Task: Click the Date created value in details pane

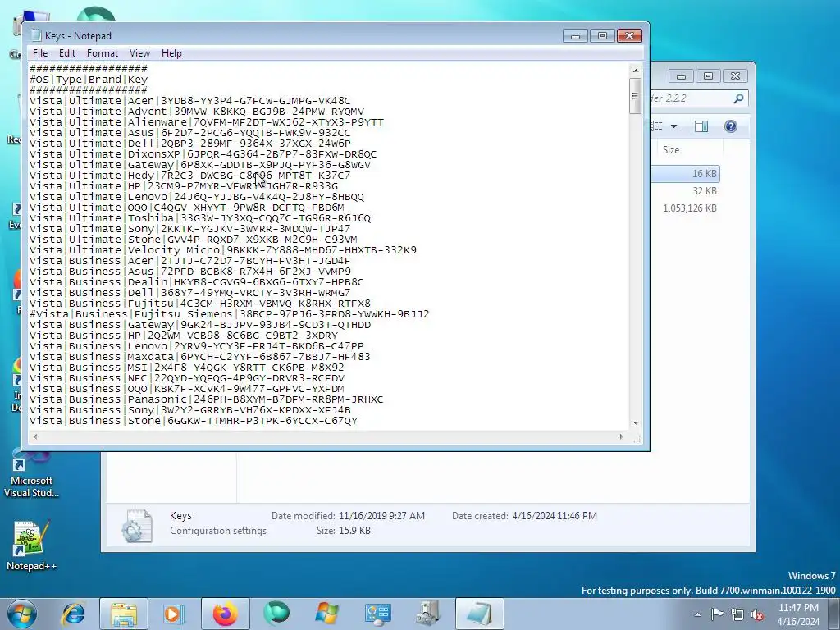Action: pos(555,516)
